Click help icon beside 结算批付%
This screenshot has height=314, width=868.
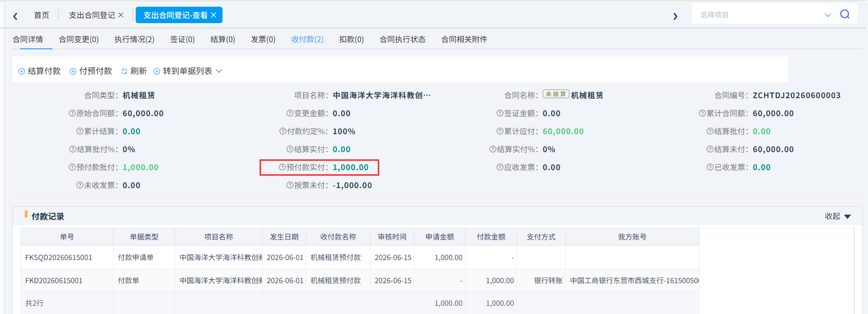point(73,150)
